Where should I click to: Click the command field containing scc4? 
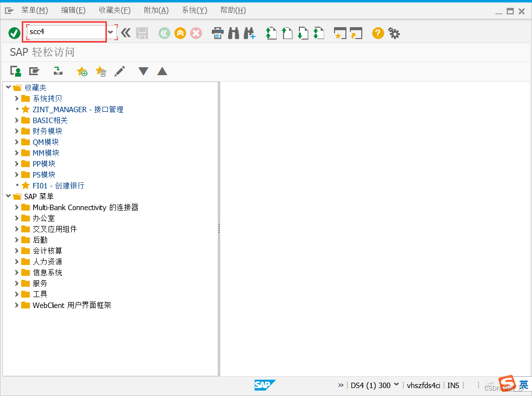pos(66,32)
